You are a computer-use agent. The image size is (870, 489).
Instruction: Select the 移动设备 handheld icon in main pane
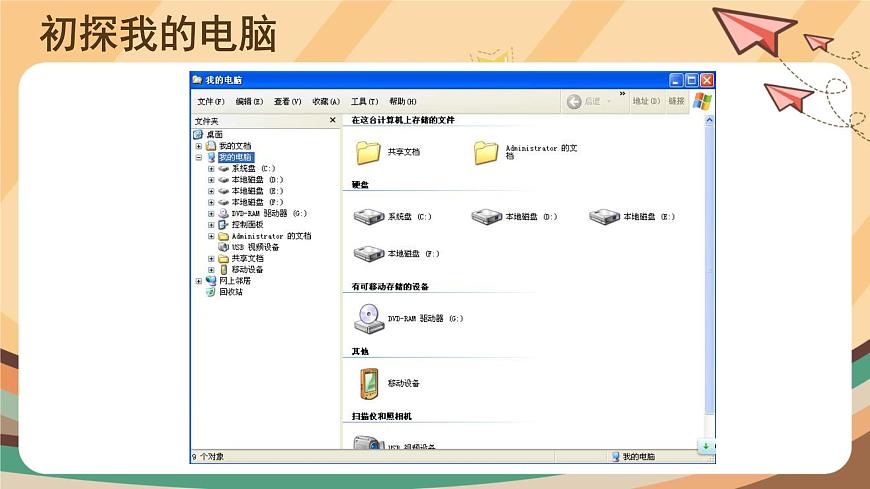coord(369,384)
